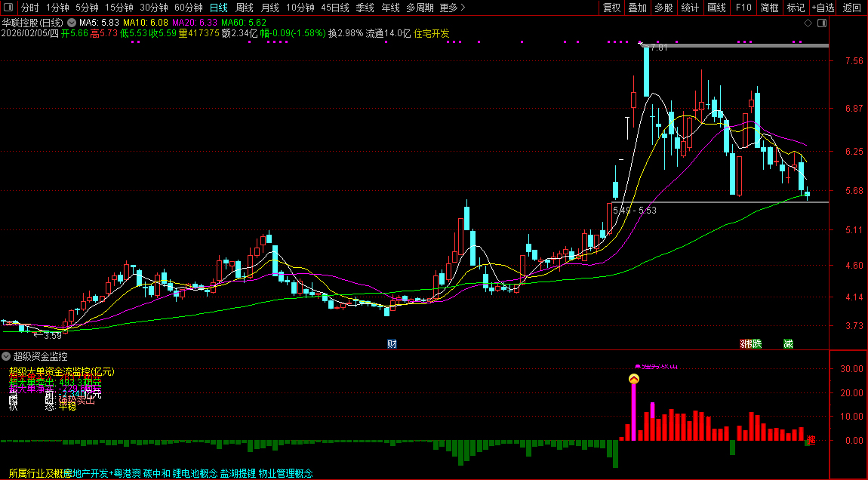Click the 7.81 high price label

click(659, 48)
